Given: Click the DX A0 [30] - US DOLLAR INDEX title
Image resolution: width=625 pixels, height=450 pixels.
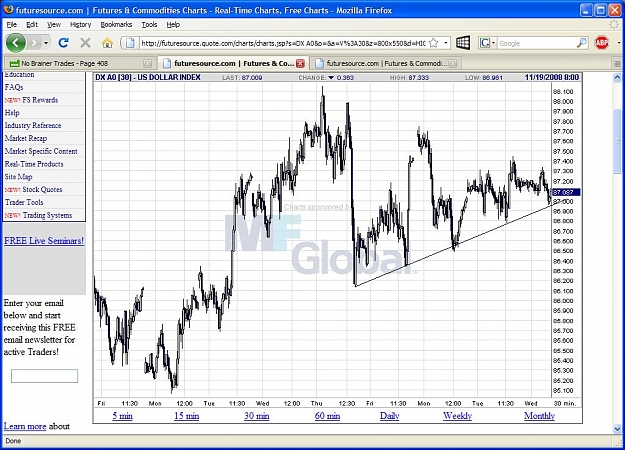Looking at the screenshot, I should (148, 77).
